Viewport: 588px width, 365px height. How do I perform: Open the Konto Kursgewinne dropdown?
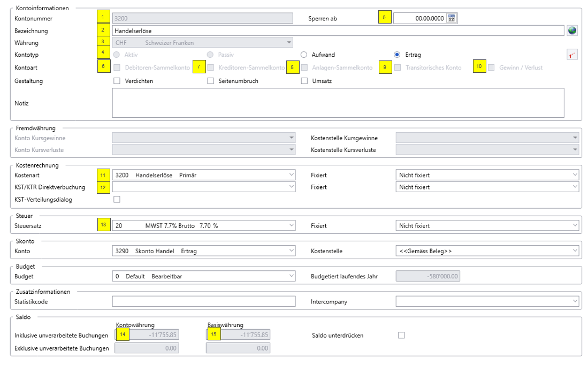pyautogui.click(x=204, y=138)
